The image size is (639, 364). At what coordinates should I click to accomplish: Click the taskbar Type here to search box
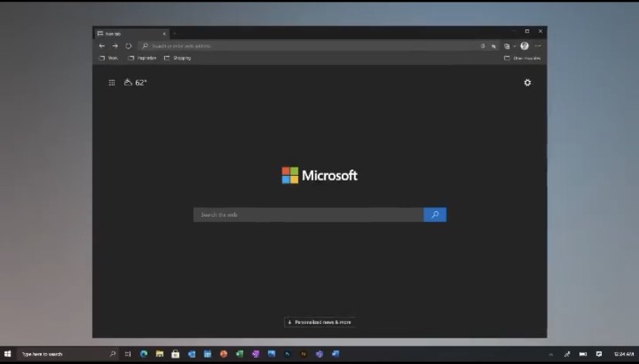(68, 354)
